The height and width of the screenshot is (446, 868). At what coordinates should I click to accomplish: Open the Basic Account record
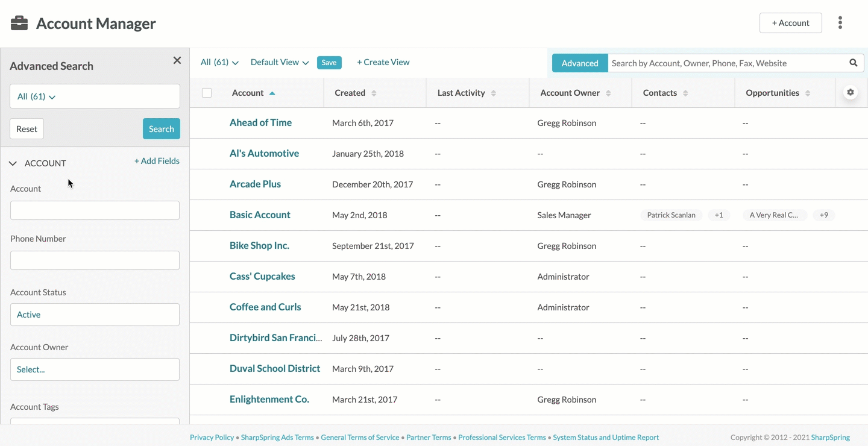[260, 215]
